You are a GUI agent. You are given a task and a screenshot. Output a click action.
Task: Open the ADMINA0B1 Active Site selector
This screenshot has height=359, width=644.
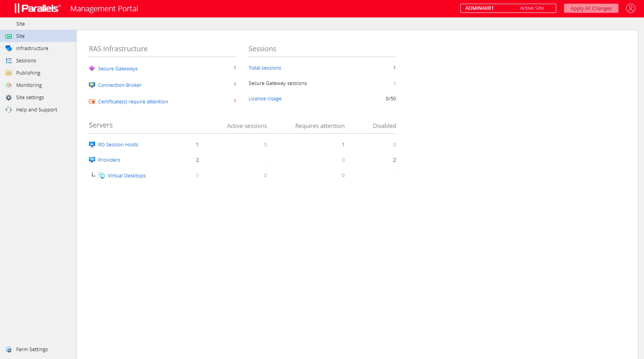pyautogui.click(x=508, y=8)
